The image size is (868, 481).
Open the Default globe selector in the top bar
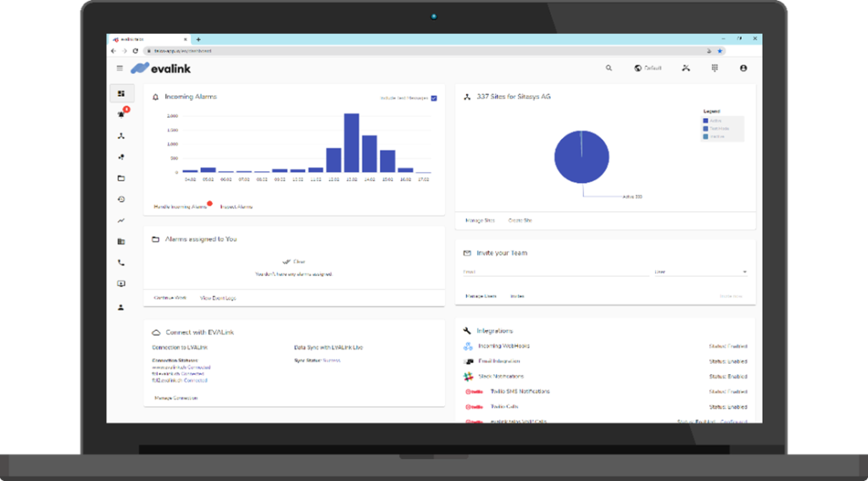point(648,68)
